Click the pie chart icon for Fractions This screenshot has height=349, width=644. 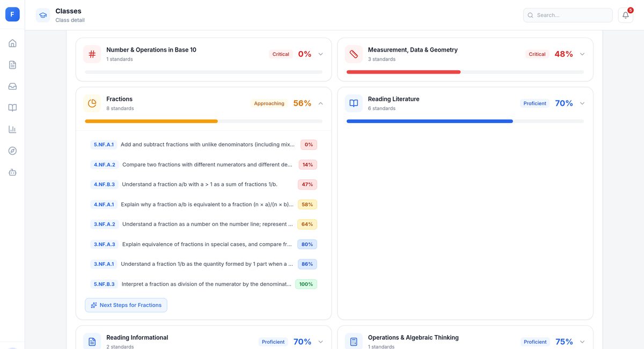92,103
